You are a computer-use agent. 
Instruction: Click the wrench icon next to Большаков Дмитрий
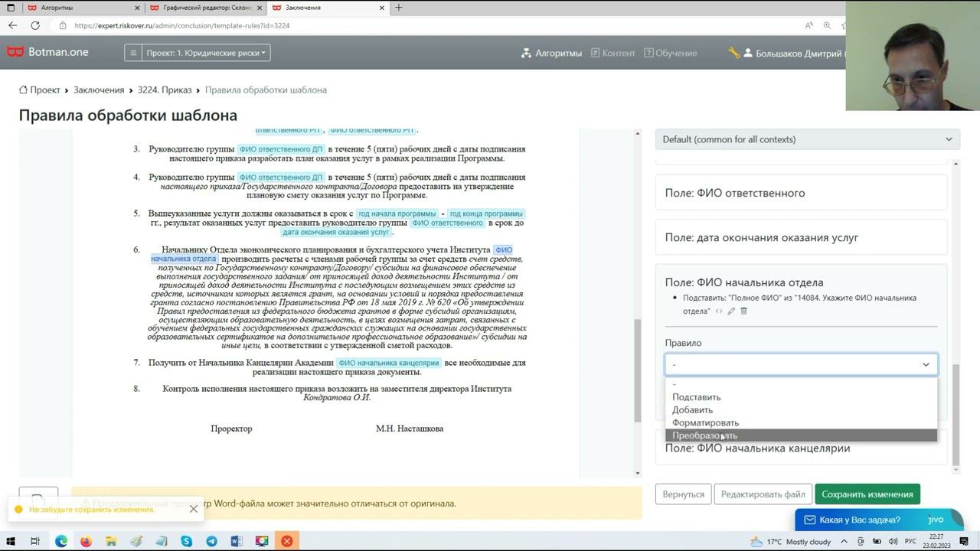pos(734,53)
